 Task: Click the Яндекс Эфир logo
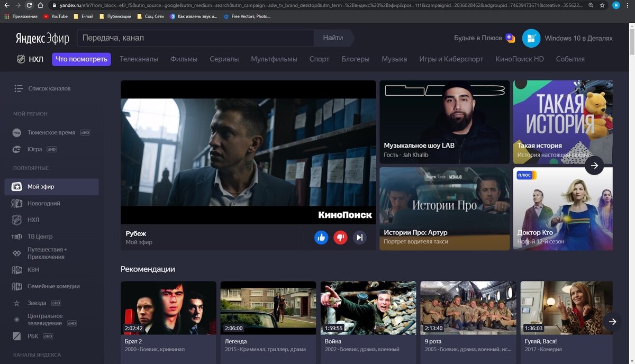point(42,38)
